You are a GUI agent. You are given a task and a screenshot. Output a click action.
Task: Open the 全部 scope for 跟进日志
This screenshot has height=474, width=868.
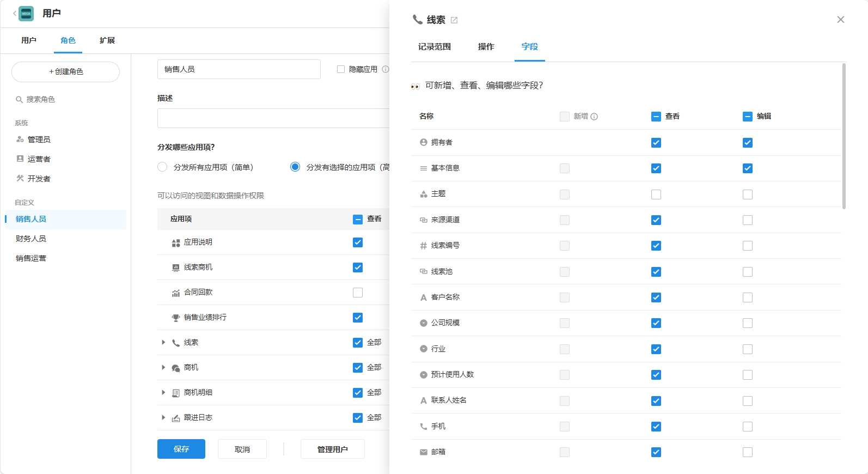pyautogui.click(x=374, y=417)
